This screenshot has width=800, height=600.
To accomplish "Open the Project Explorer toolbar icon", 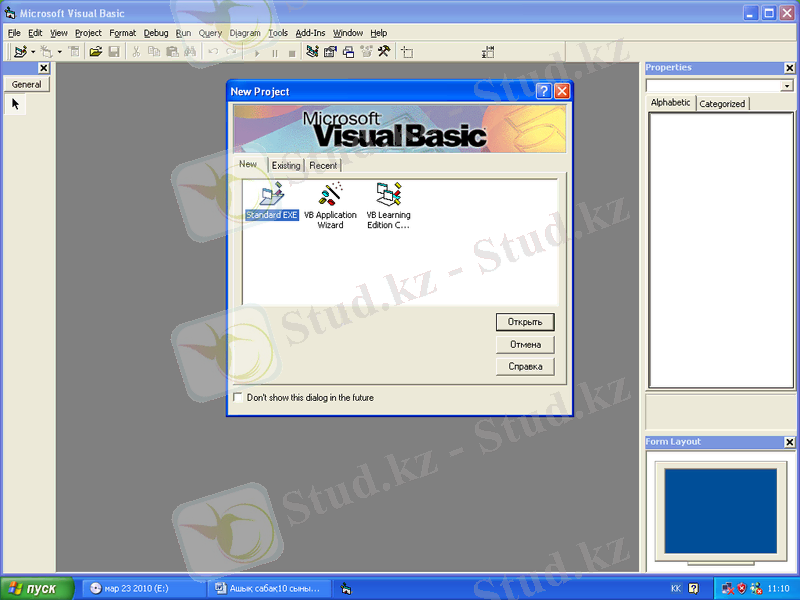I will coord(314,51).
